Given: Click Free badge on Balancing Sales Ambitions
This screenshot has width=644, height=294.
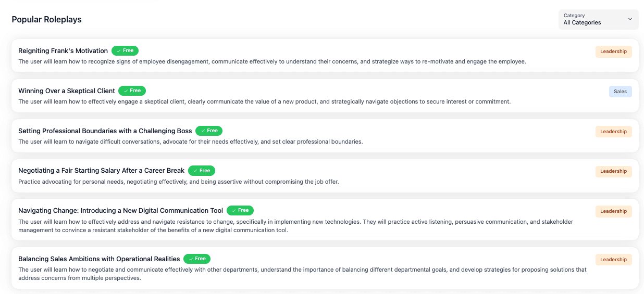Looking at the screenshot, I should point(197,259).
